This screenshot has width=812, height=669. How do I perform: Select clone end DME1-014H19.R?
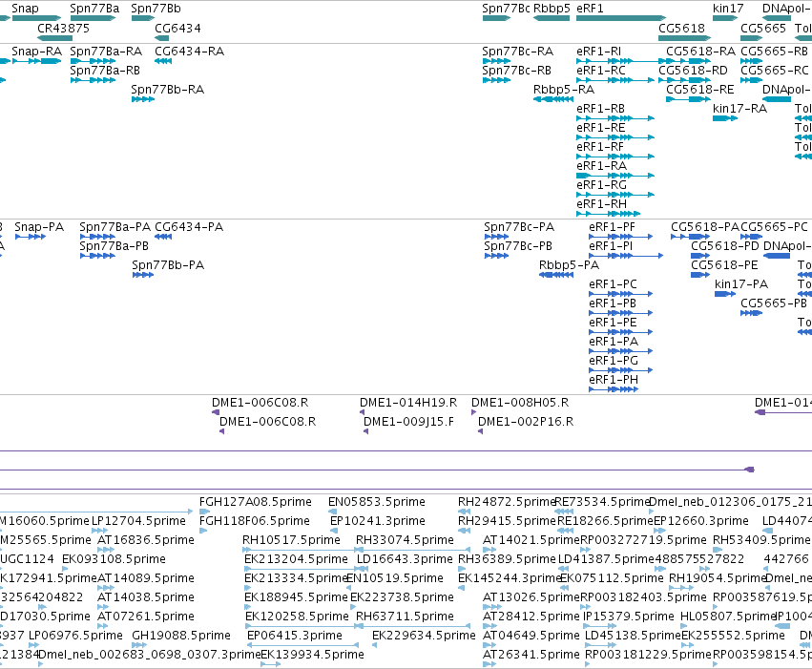[x=362, y=412]
